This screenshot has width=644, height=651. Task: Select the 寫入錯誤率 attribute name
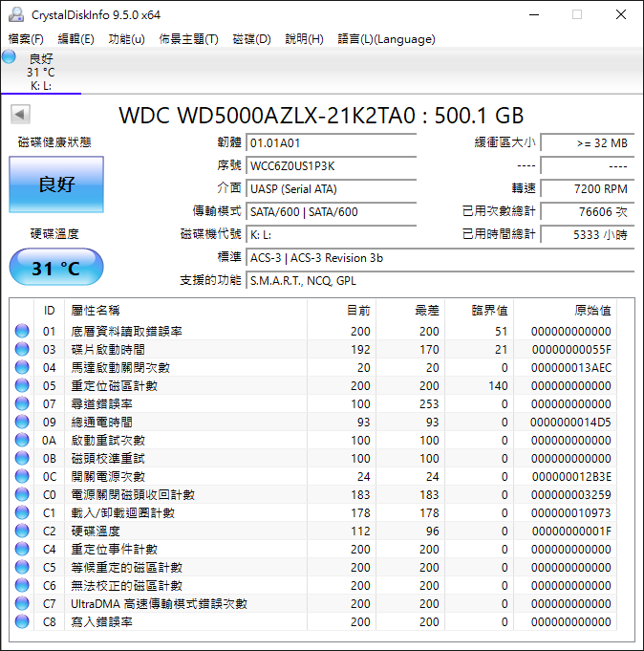pos(101,622)
